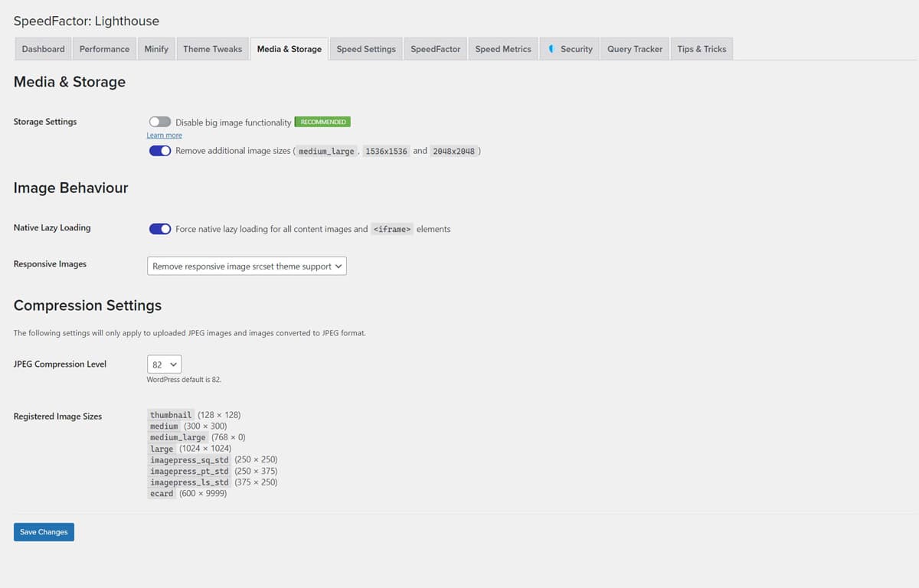Click the Registered Image Sizes label

point(57,416)
